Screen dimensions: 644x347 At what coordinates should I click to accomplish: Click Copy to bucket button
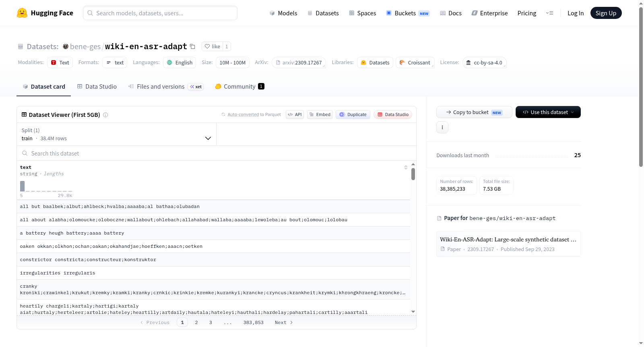(474, 112)
